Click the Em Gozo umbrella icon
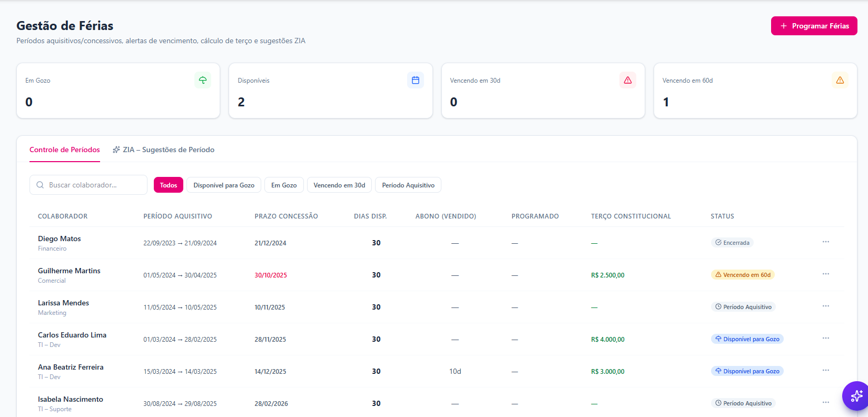Screen dimensions: 868x417 [203, 80]
